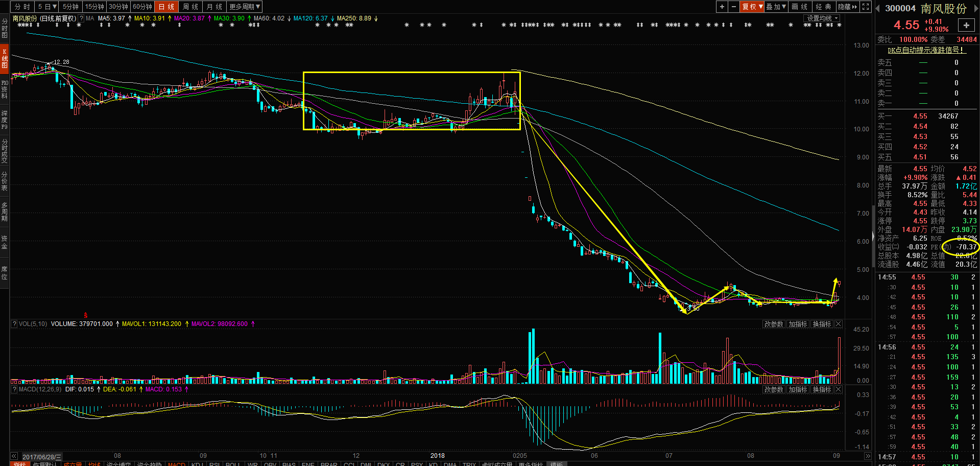Click 改参数 in the VOL panel
Screen dimensions: 980x466
774,324
